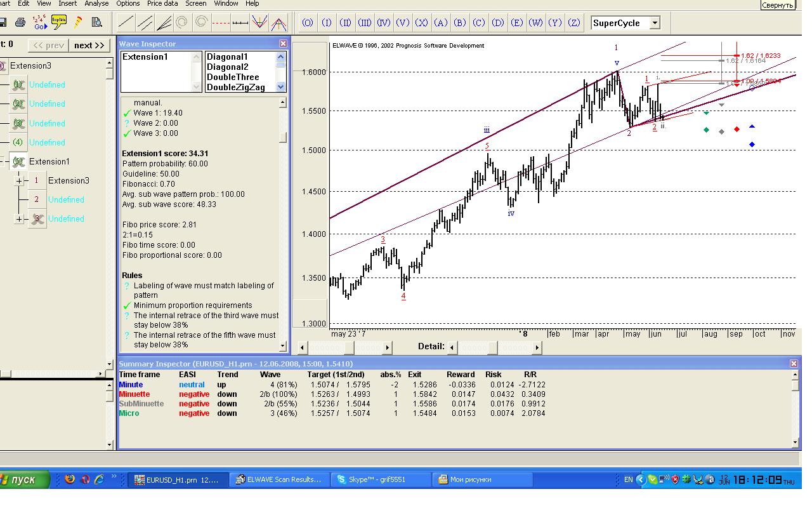Select the Extension1 tree item
The width and height of the screenshot is (812, 508).
49,161
